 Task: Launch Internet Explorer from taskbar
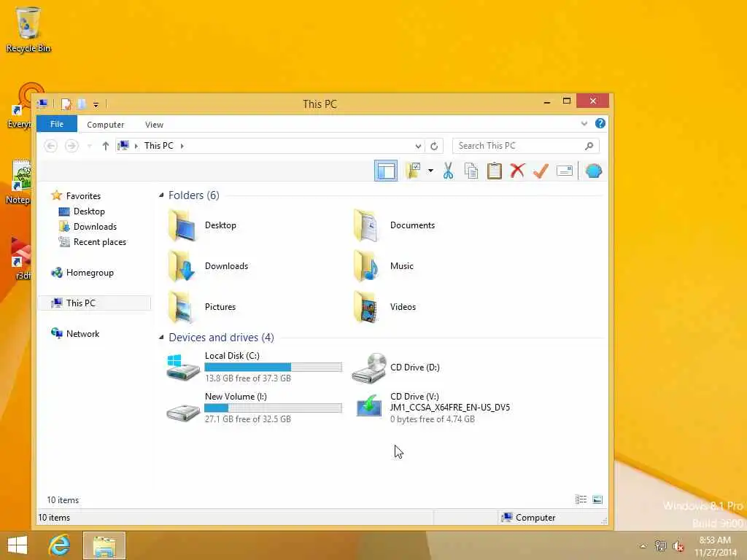pyautogui.click(x=59, y=545)
